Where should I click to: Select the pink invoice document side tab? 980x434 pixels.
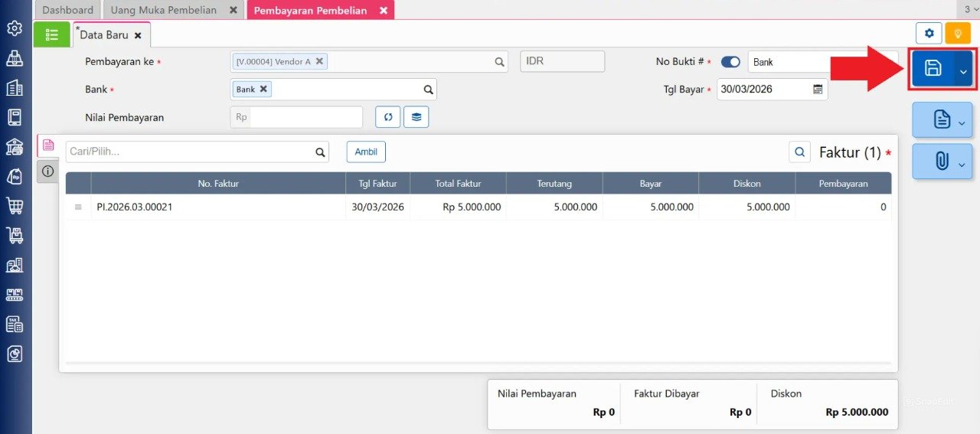coord(48,145)
